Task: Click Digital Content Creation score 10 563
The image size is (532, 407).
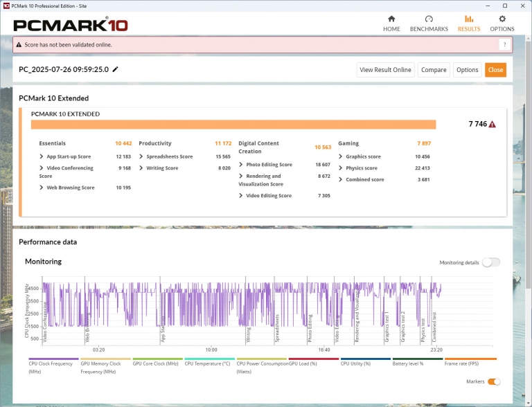Action: click(323, 147)
